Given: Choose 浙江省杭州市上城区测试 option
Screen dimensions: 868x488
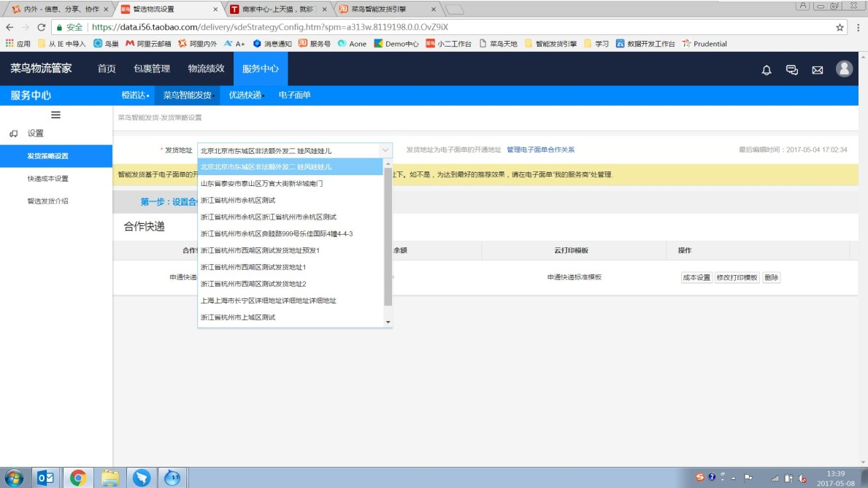Looking at the screenshot, I should click(x=291, y=317).
